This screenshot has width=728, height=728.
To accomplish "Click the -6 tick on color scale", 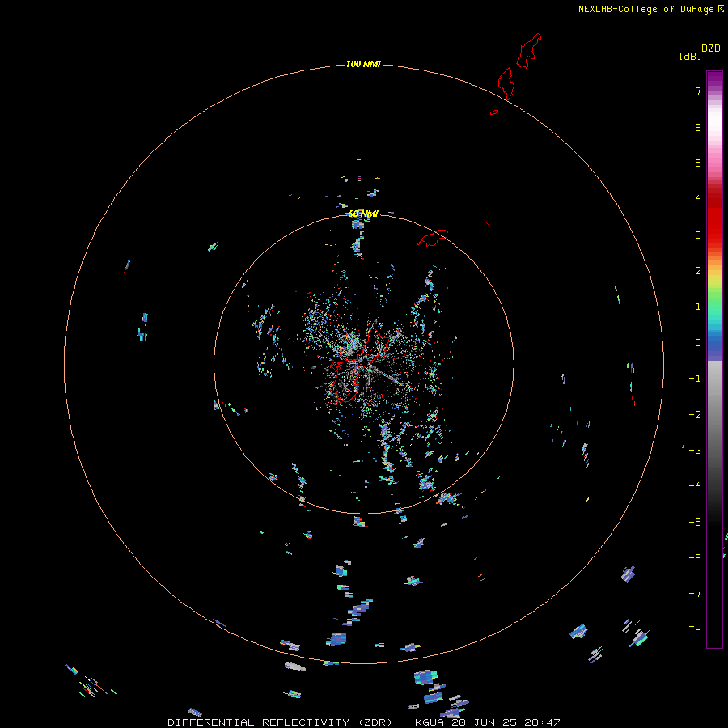I will point(695,558).
